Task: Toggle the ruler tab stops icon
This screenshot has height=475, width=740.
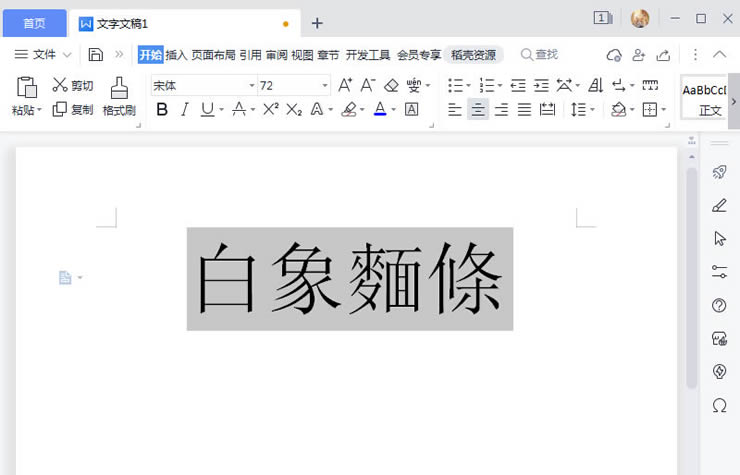Action: [x=650, y=85]
